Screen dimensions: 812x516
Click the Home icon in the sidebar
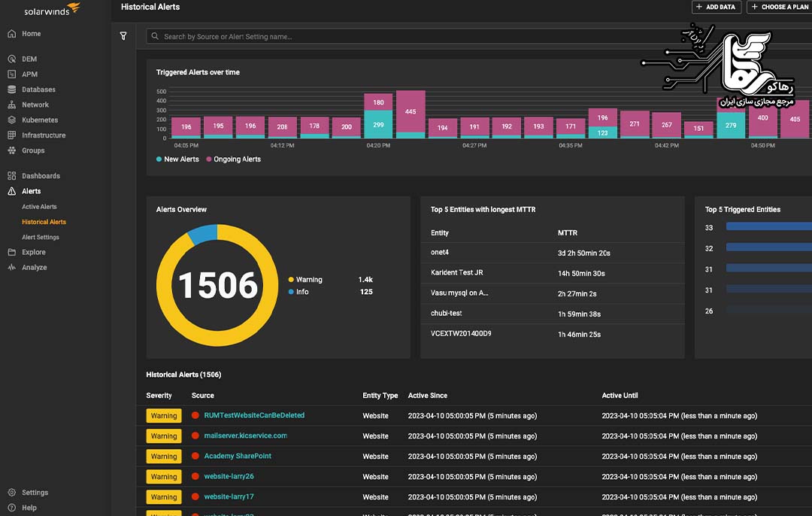[x=11, y=33]
